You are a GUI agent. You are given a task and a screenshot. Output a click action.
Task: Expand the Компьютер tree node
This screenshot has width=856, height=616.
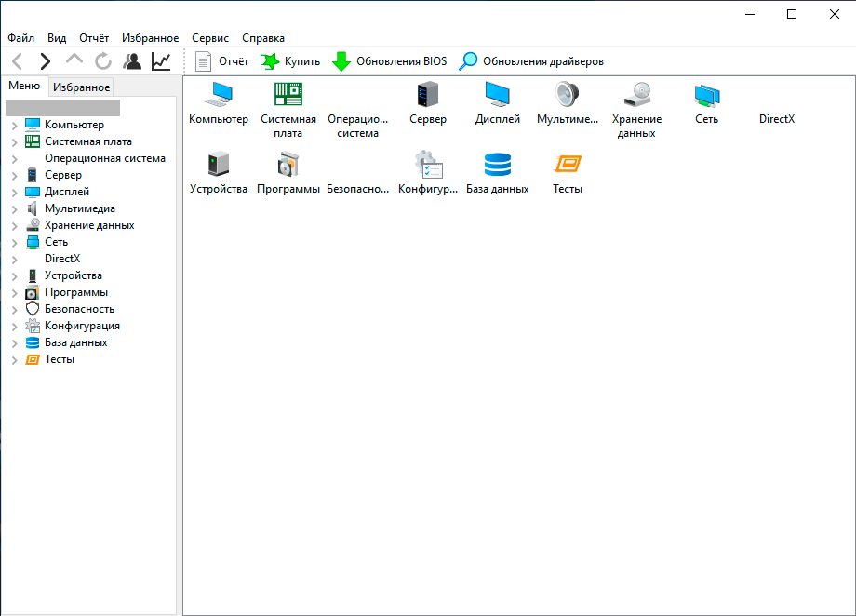[15, 125]
